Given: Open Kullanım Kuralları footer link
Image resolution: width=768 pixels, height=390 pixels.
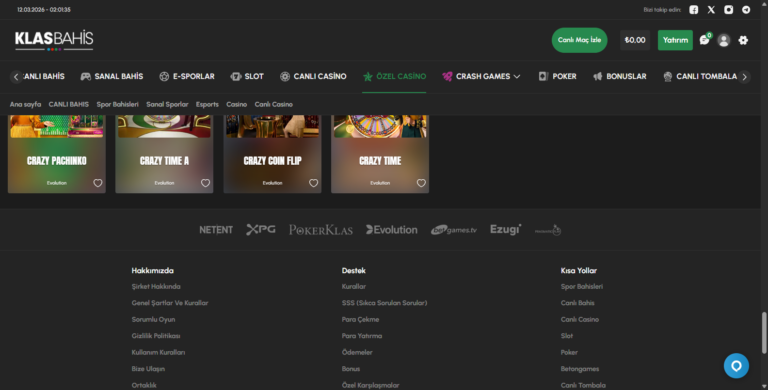Looking at the screenshot, I should coord(158,352).
